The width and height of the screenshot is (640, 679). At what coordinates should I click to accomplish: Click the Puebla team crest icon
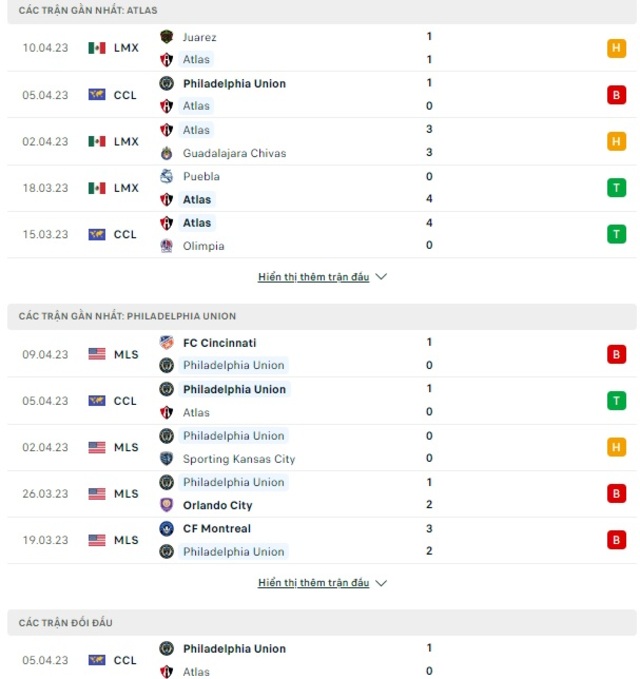point(166,176)
